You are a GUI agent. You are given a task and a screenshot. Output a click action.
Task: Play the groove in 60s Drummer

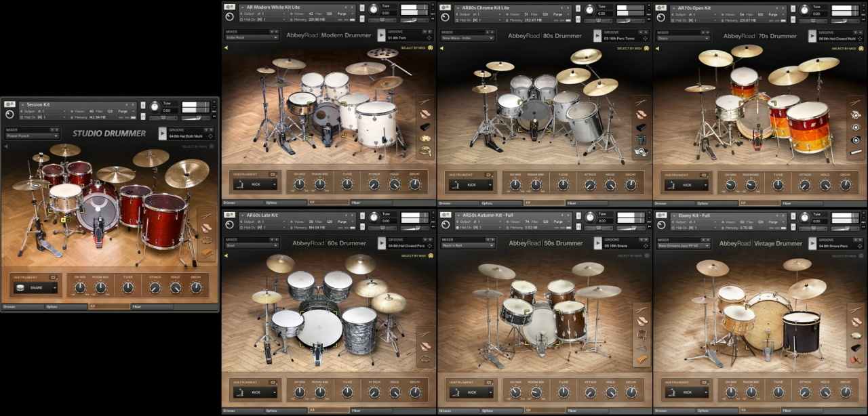tap(381, 243)
